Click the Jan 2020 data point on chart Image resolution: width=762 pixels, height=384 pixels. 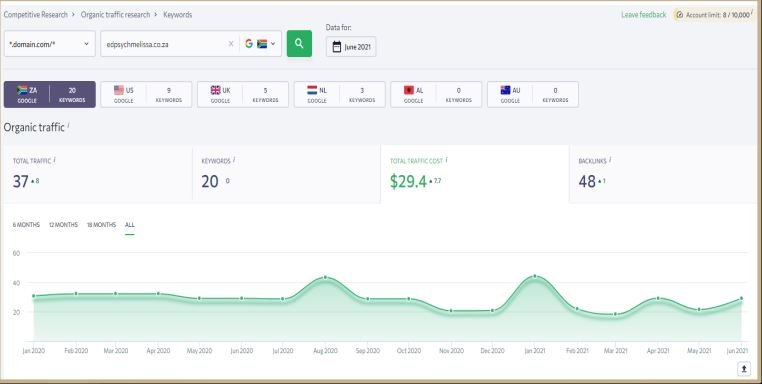tap(34, 296)
